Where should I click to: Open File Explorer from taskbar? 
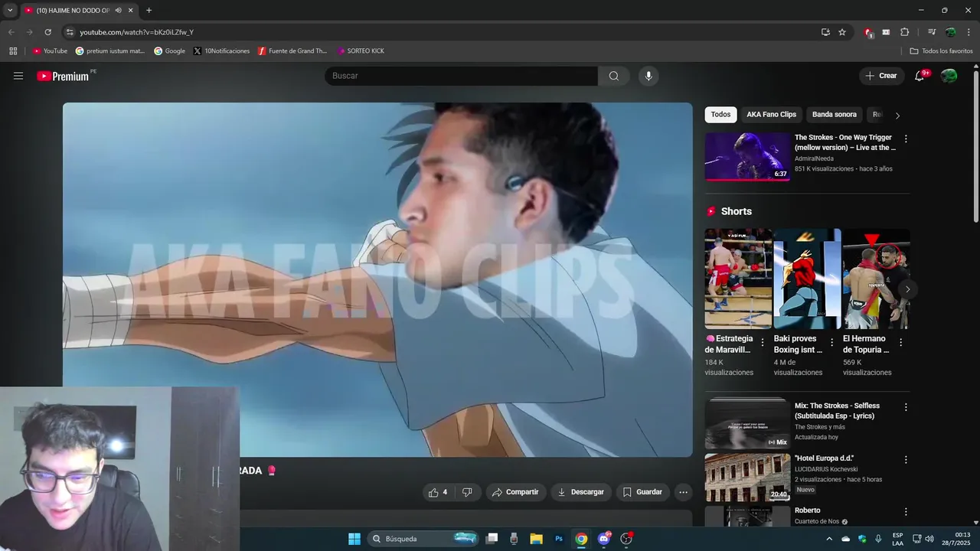coord(537,539)
